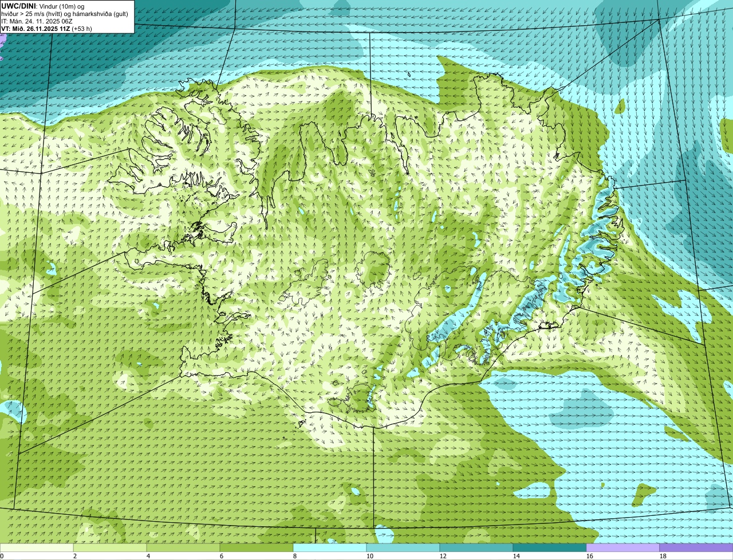Click the 2–4 m/s light green legend swatch

pyautogui.click(x=110, y=547)
